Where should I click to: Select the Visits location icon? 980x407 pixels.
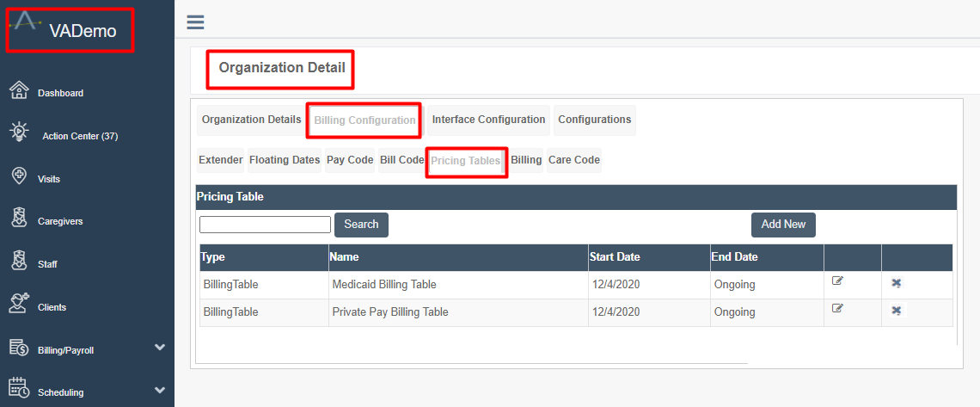(x=20, y=176)
